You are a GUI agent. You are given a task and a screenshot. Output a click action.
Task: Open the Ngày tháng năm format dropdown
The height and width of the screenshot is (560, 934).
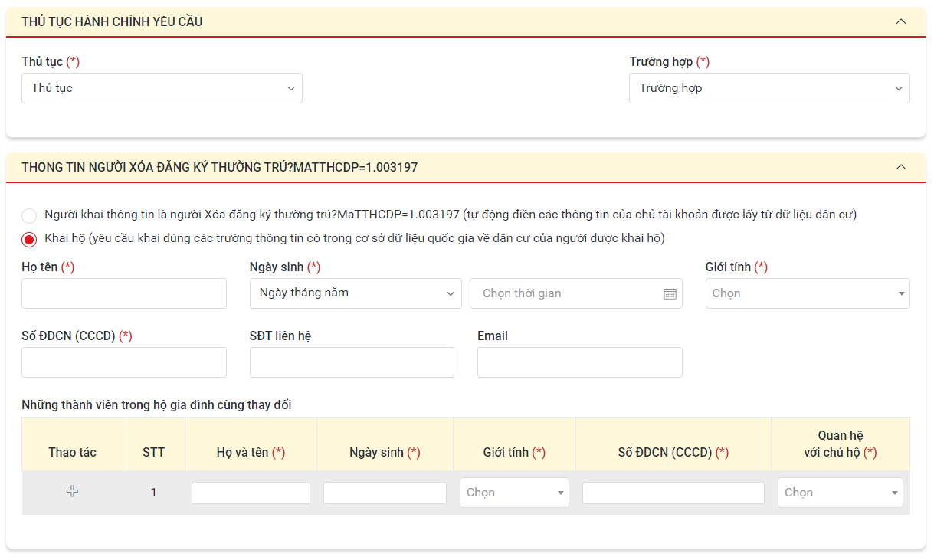(x=355, y=293)
